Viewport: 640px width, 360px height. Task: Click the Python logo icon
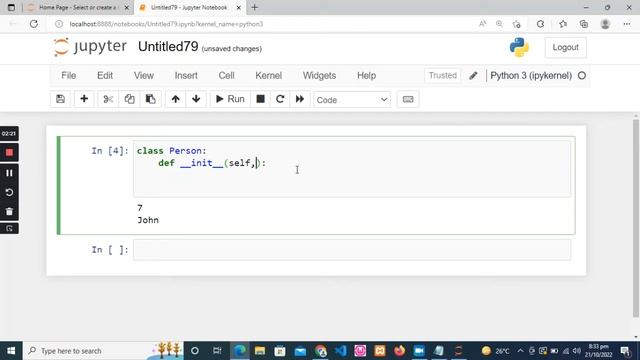tap(519, 47)
